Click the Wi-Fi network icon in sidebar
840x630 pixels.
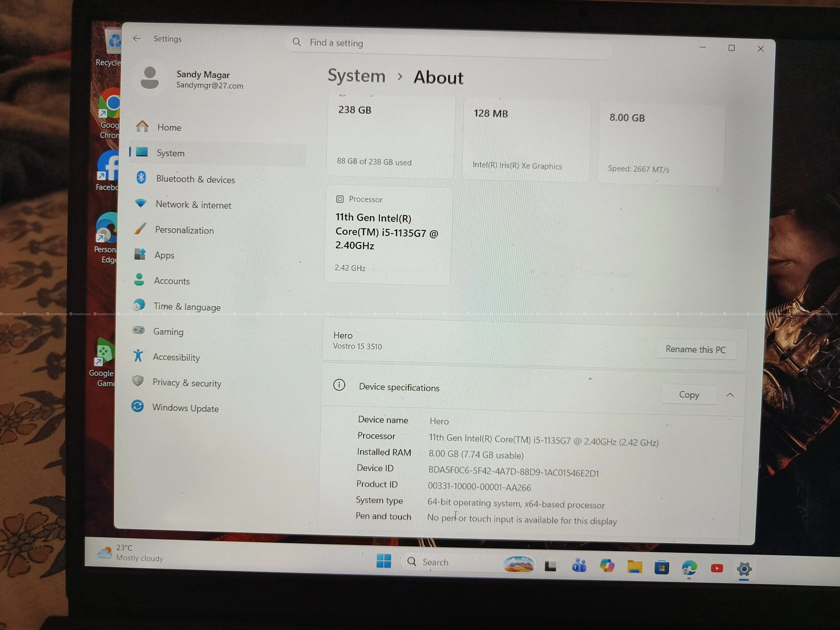pos(140,203)
